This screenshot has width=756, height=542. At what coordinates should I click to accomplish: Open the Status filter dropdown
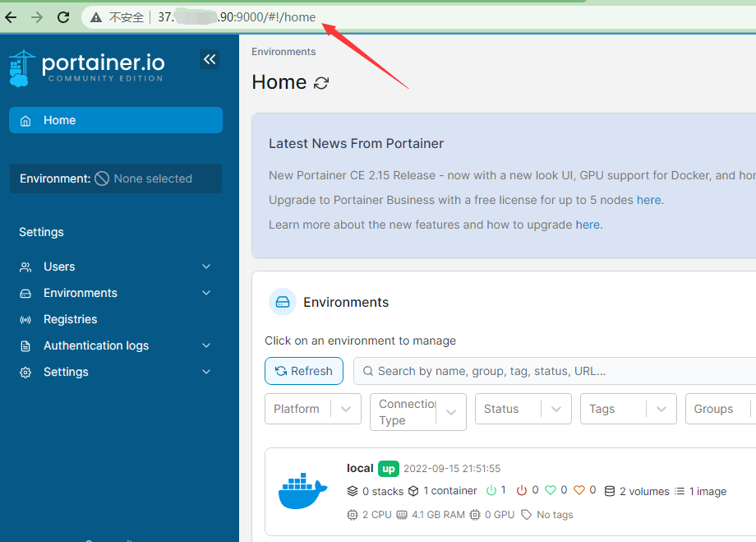(523, 409)
